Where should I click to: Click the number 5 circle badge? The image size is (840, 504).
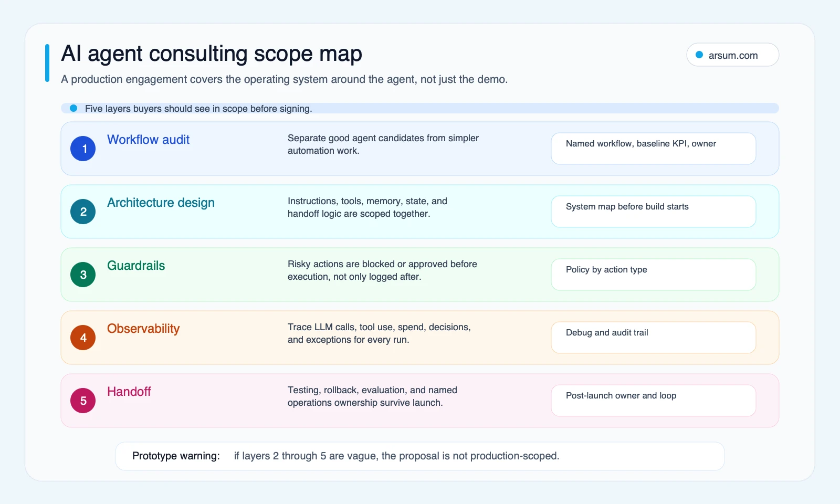83,401
